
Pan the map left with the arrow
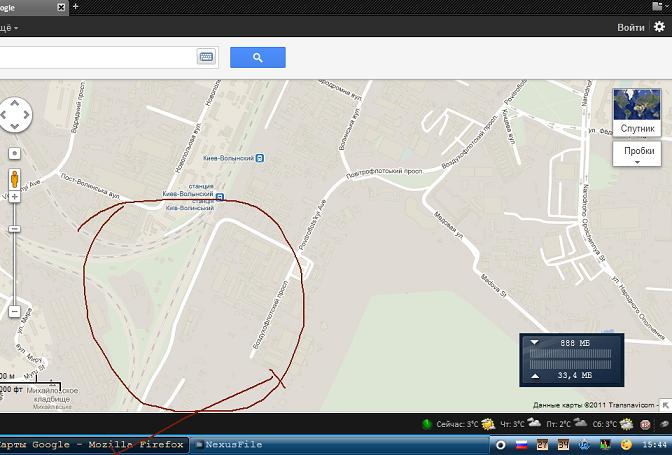pyautogui.click(x=3, y=115)
